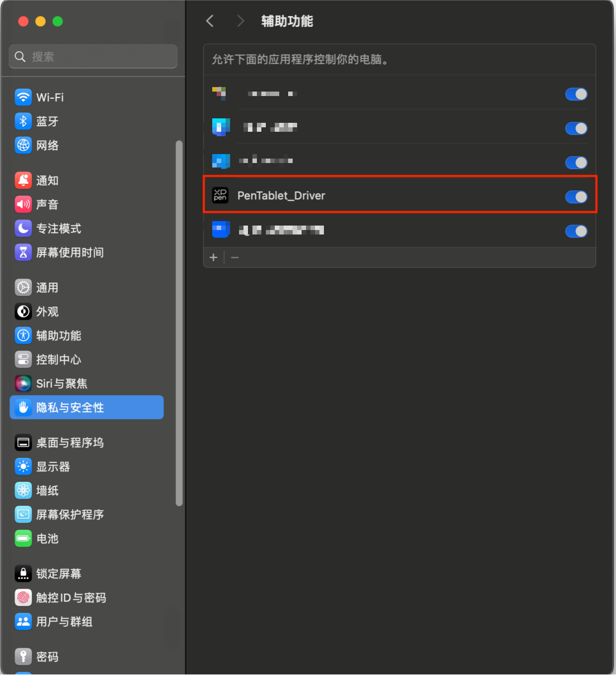616x675 pixels.
Task: Click the Siri与聚焦 icon
Action: pyautogui.click(x=23, y=384)
